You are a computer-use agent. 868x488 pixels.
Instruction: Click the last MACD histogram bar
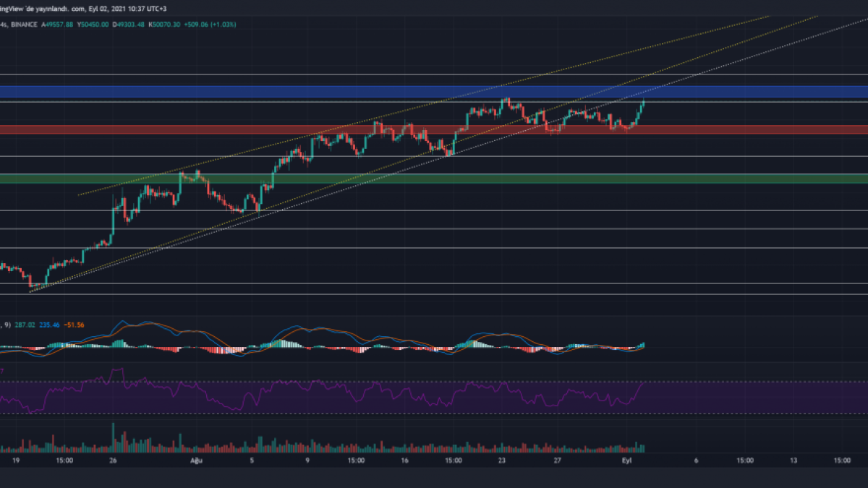coord(643,346)
